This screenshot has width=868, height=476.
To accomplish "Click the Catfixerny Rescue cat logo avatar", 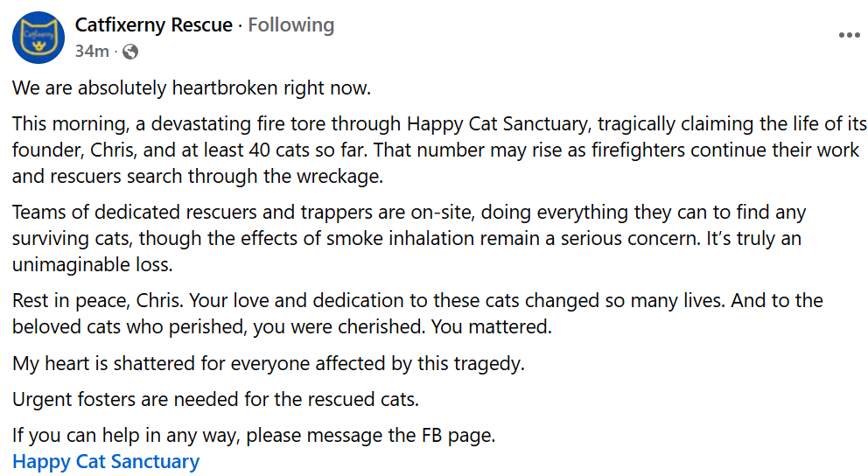I will (38, 37).
